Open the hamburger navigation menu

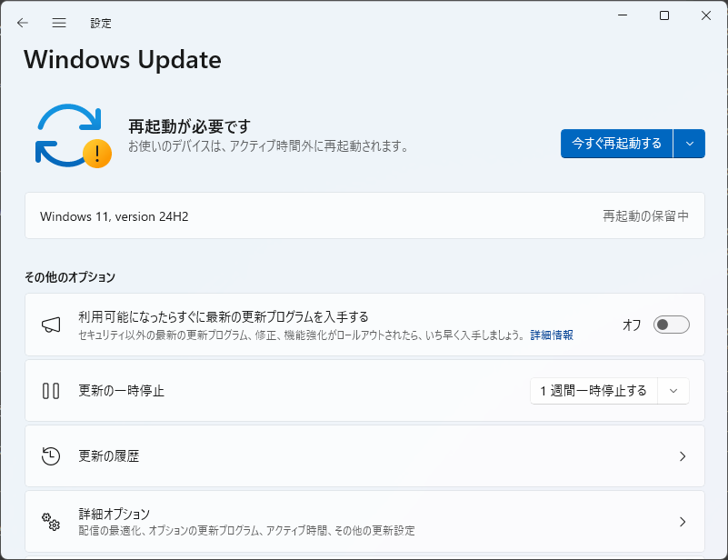[x=59, y=23]
